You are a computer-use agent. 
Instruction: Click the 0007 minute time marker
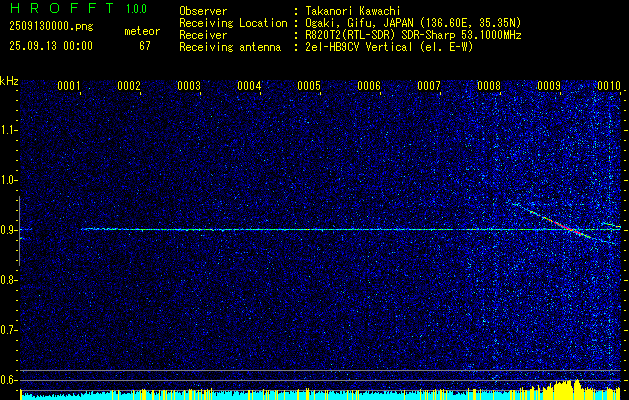429,86
